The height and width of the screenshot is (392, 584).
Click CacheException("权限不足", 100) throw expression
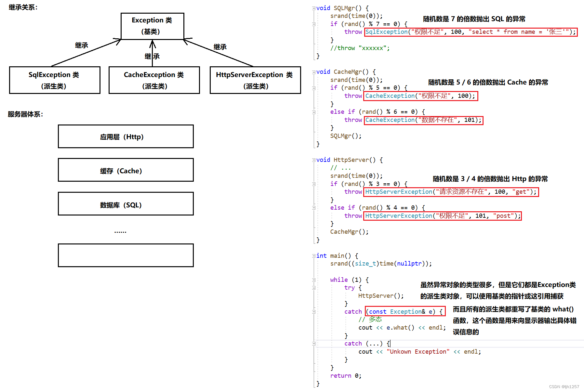[x=421, y=96]
